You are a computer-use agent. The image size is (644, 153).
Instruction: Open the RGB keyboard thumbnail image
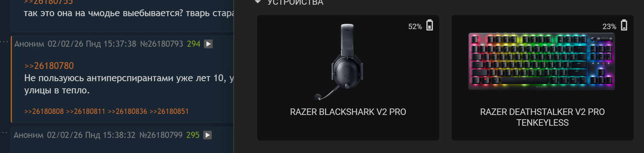click(x=542, y=61)
